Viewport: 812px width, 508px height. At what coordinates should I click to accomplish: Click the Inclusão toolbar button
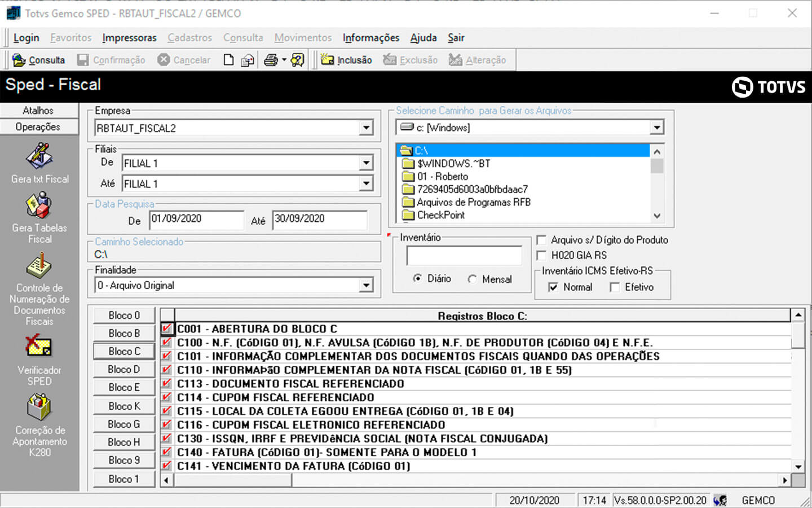[346, 60]
